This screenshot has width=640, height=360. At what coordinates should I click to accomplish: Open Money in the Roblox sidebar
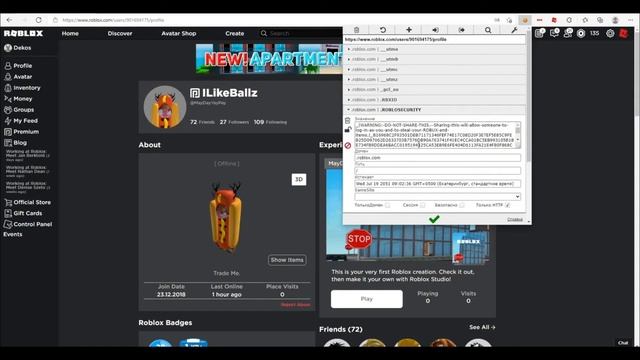[18, 99]
